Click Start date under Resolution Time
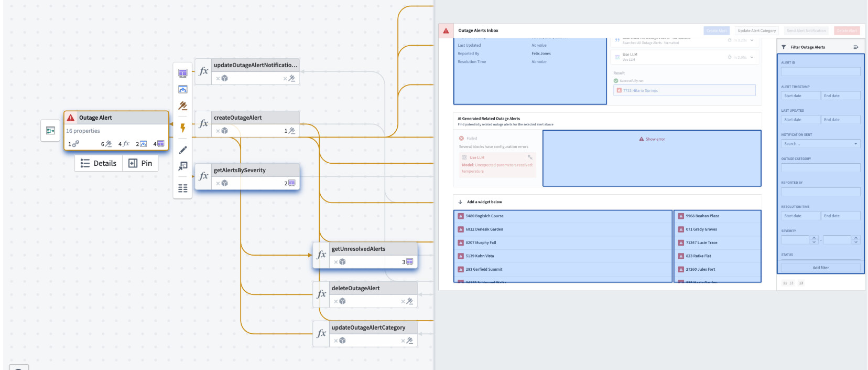This screenshot has width=868, height=370. (800, 216)
